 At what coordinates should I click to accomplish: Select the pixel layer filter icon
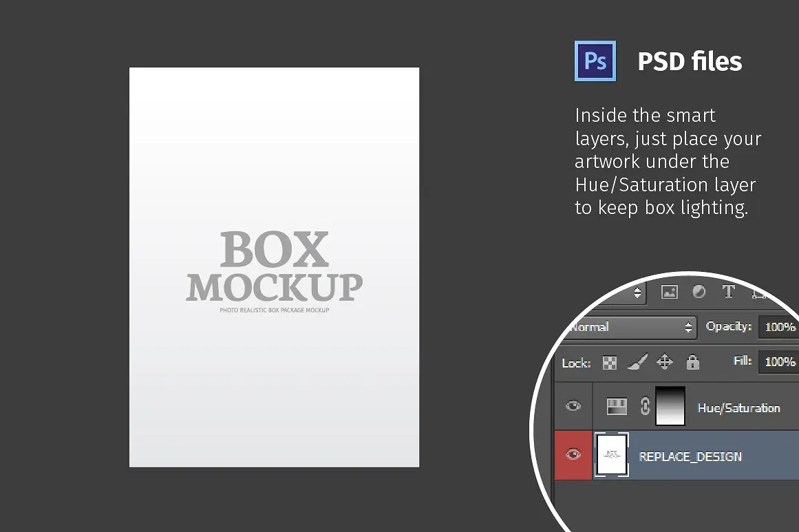pyautogui.click(x=669, y=292)
